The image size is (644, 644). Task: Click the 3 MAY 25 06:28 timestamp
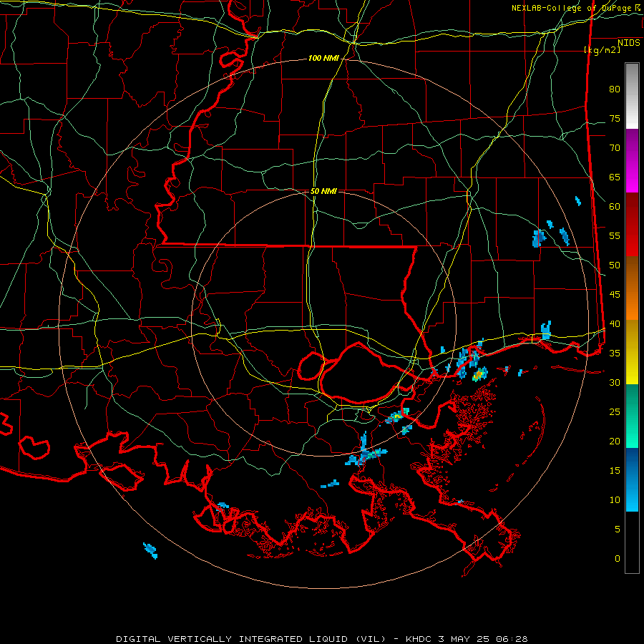tap(482, 639)
